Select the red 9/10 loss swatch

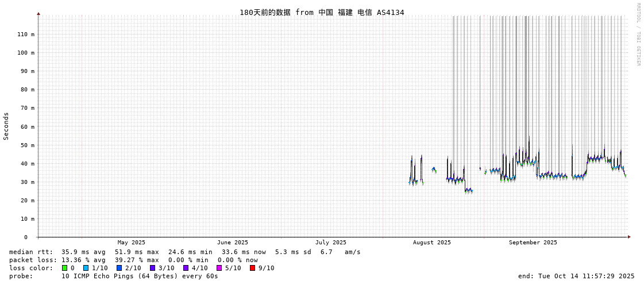[x=252, y=268]
